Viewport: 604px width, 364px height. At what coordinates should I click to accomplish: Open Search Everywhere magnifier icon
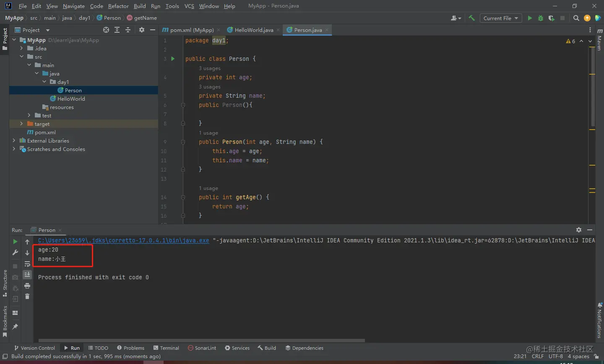(576, 18)
